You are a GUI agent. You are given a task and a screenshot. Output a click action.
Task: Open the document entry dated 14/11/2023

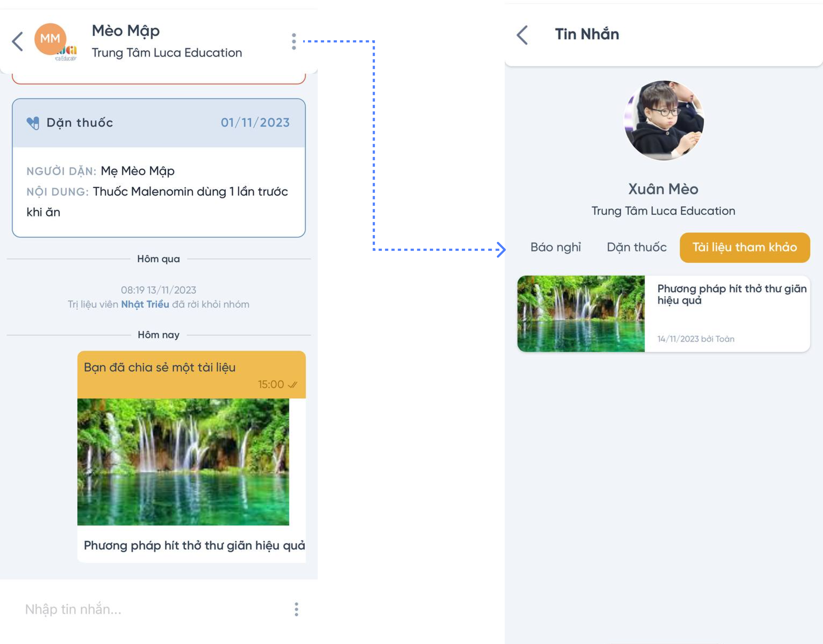pos(663,314)
